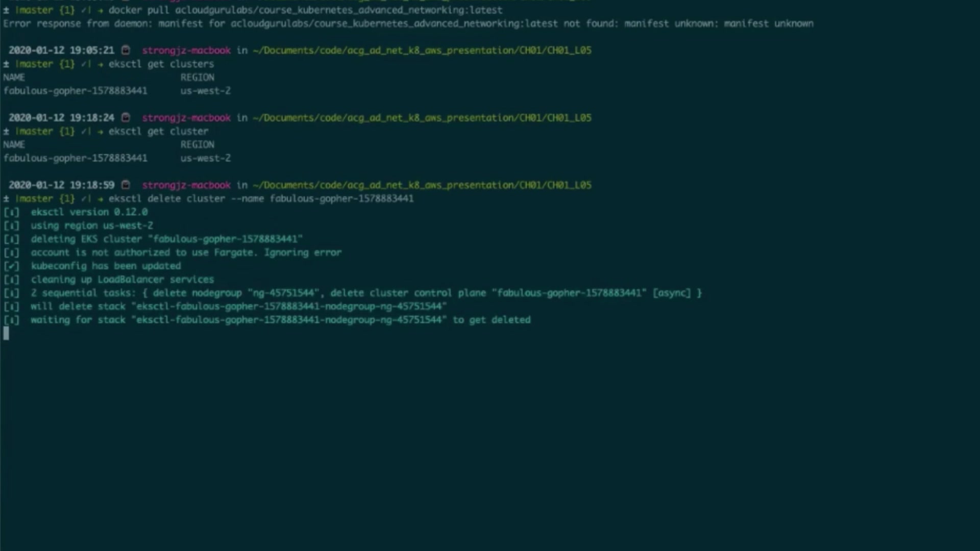Click the 'eksctl delete cluster' command text
980x551 pixels.
[166, 198]
